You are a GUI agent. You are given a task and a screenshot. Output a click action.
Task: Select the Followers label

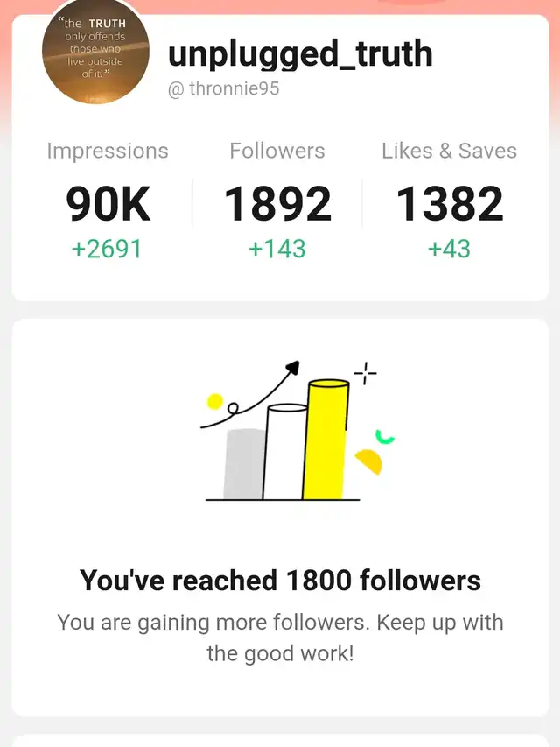point(277,151)
